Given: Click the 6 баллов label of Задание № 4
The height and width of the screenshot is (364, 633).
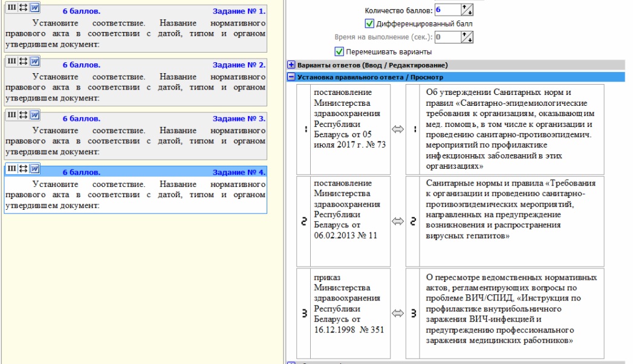Looking at the screenshot, I should (81, 172).
